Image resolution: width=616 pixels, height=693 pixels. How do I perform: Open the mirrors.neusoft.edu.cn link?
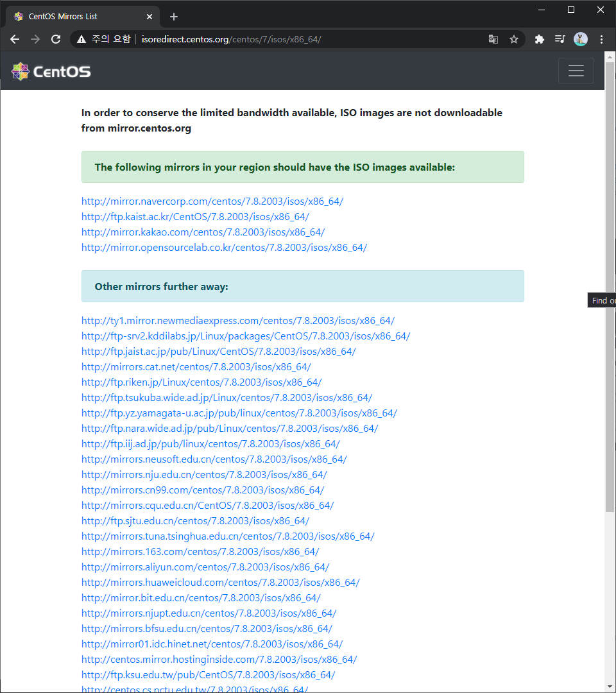pos(214,459)
